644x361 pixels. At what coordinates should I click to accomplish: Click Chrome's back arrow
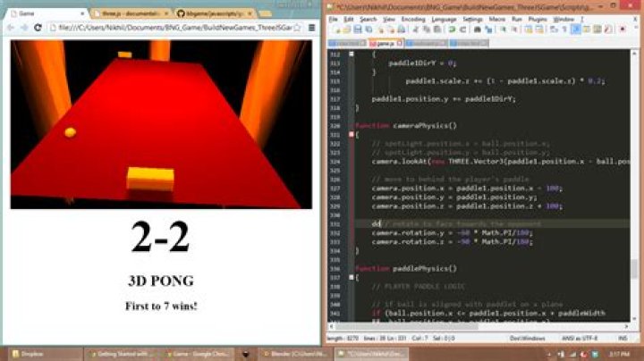(11, 28)
